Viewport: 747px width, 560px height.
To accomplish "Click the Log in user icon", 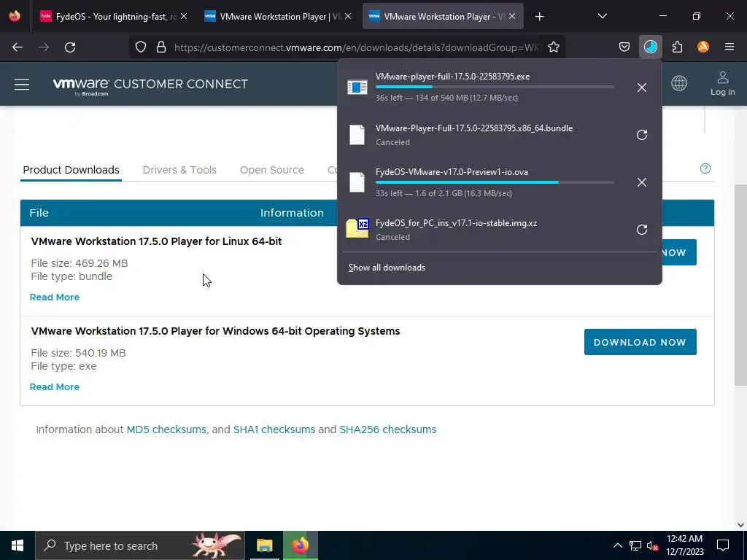I will tap(722, 83).
